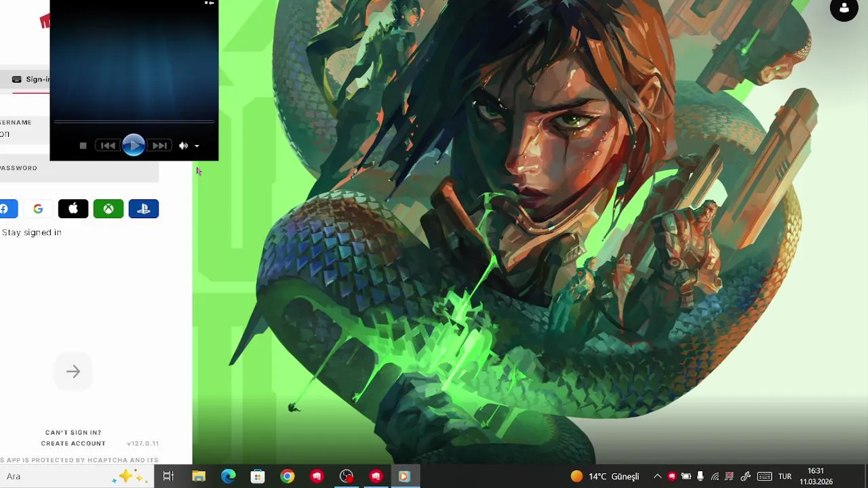Screen dimensions: 868x488
Task: Open Microsoft Store from the taskbar
Action: click(258, 476)
